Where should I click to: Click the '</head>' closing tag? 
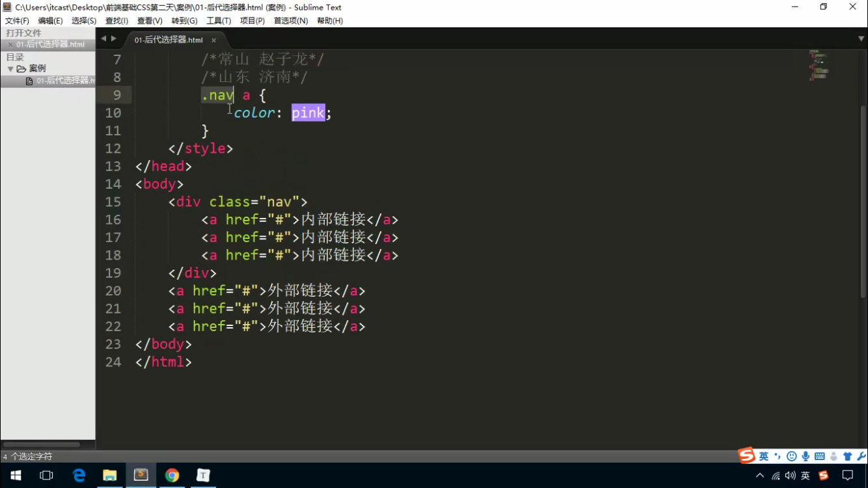164,166
